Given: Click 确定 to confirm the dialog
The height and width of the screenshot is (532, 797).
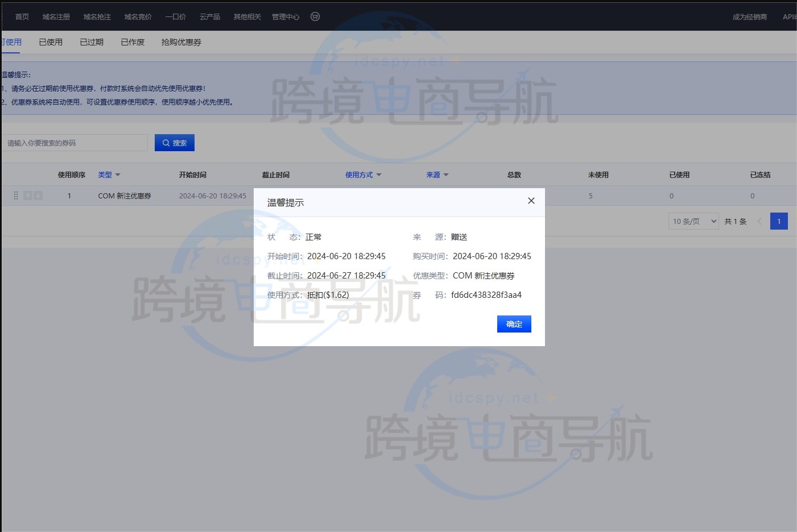Looking at the screenshot, I should [x=514, y=324].
